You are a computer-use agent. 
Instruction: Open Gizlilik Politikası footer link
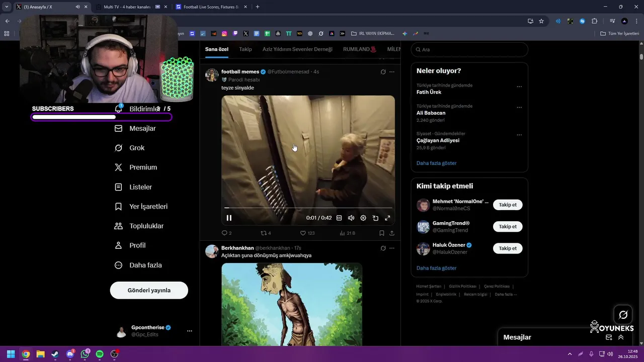[462, 287]
